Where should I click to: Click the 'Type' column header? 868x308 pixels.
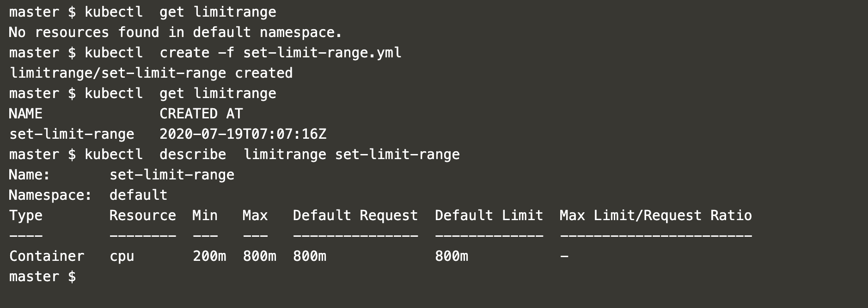[26, 215]
